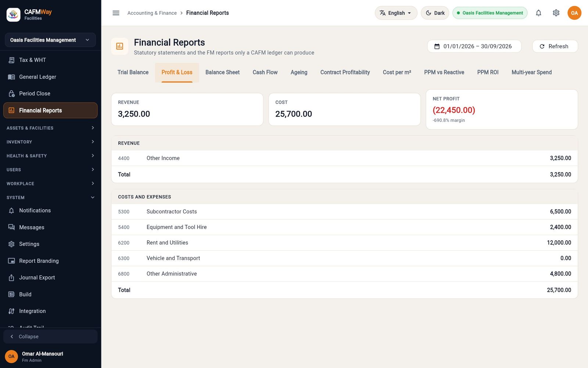Screen dimensions: 588x368
Task: Switch to Multi-year Spend tab
Action: [x=531, y=72]
